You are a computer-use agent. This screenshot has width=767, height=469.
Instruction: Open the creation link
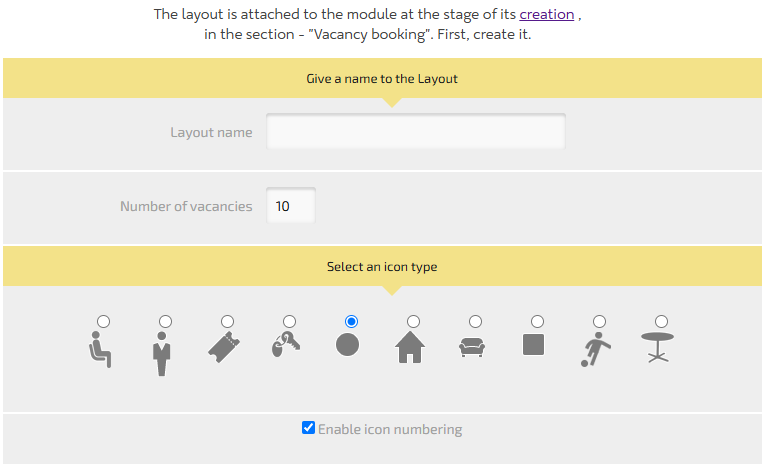pos(546,15)
